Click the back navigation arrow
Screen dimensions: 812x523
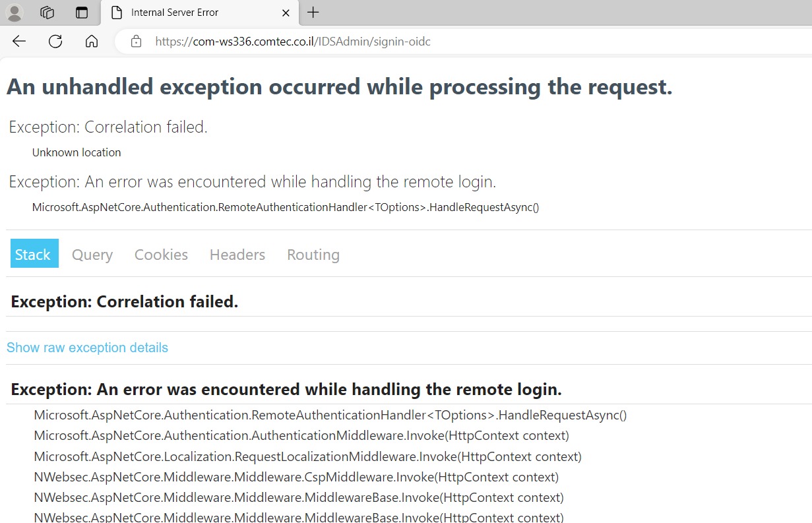point(18,41)
